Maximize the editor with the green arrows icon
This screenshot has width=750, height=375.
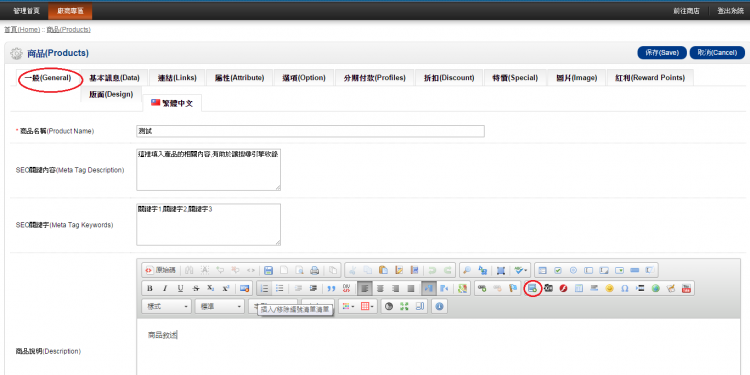(404, 306)
